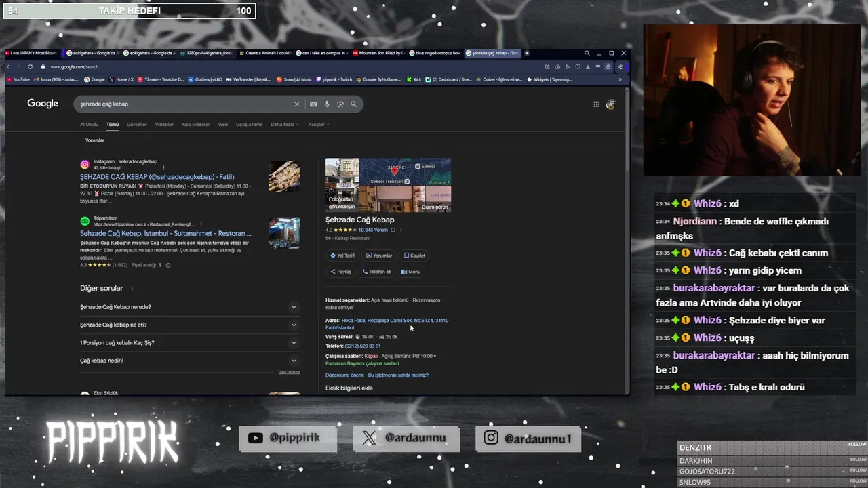Search by image with Google Lens icon
Image resolution: width=868 pixels, height=488 pixels.
tap(340, 104)
